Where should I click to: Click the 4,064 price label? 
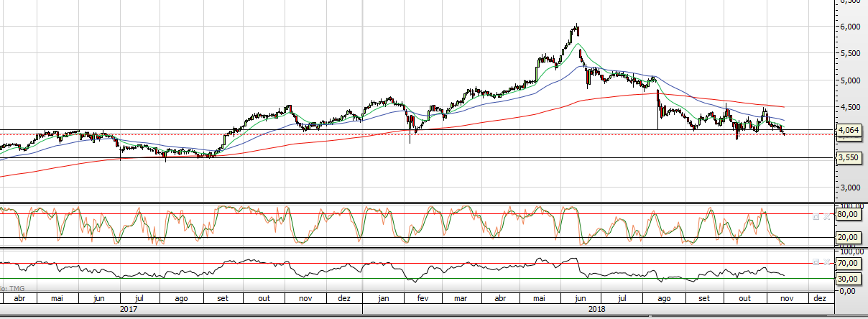(849, 130)
